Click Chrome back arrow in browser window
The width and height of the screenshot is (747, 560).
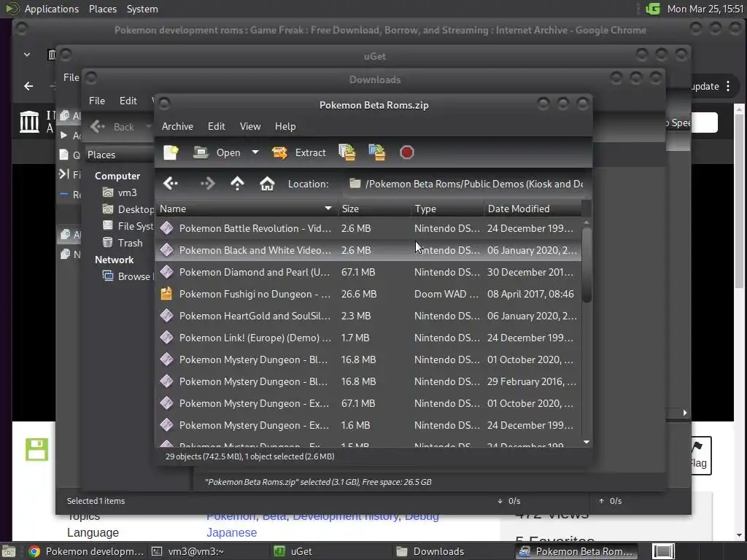28,86
